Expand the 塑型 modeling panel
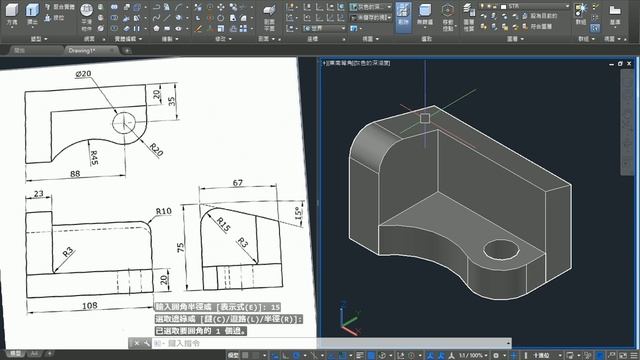Screen dimensions: 640x360 [x=39, y=39]
